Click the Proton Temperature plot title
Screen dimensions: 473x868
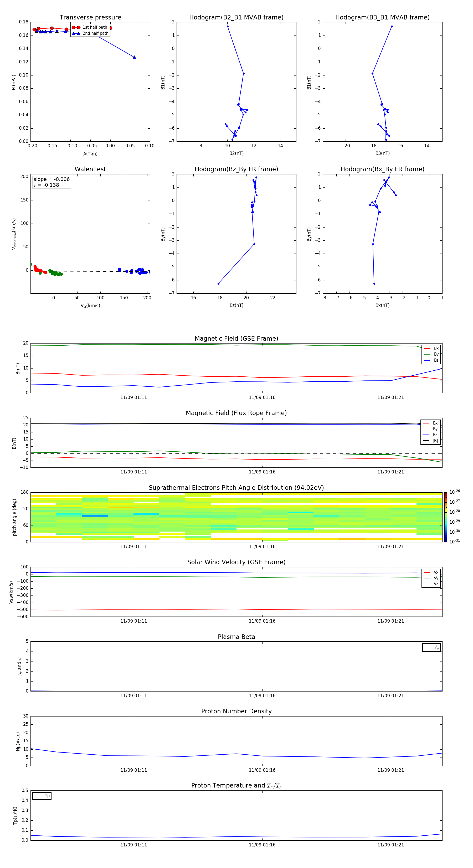[236, 786]
